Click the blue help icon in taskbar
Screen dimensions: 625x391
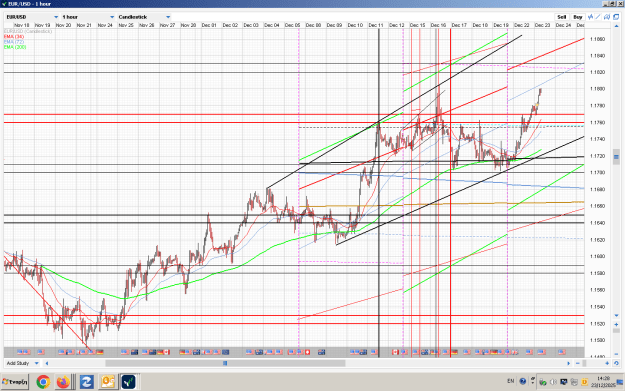tap(523, 381)
